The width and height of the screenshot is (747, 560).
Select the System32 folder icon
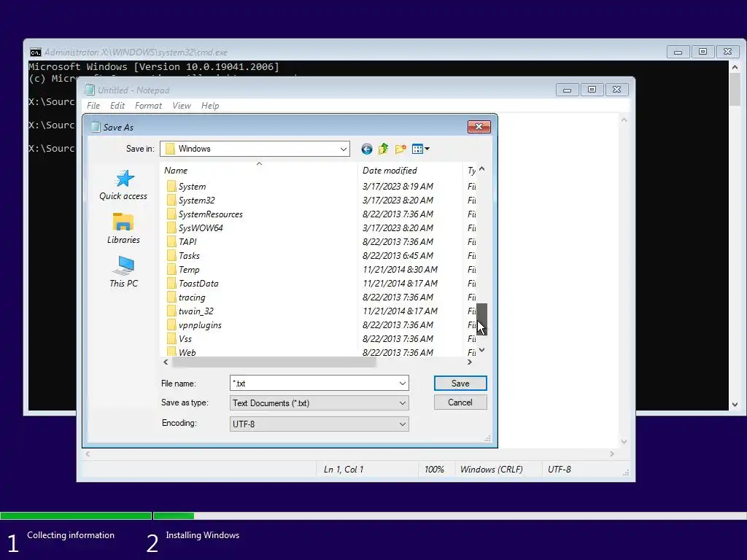[171, 201]
